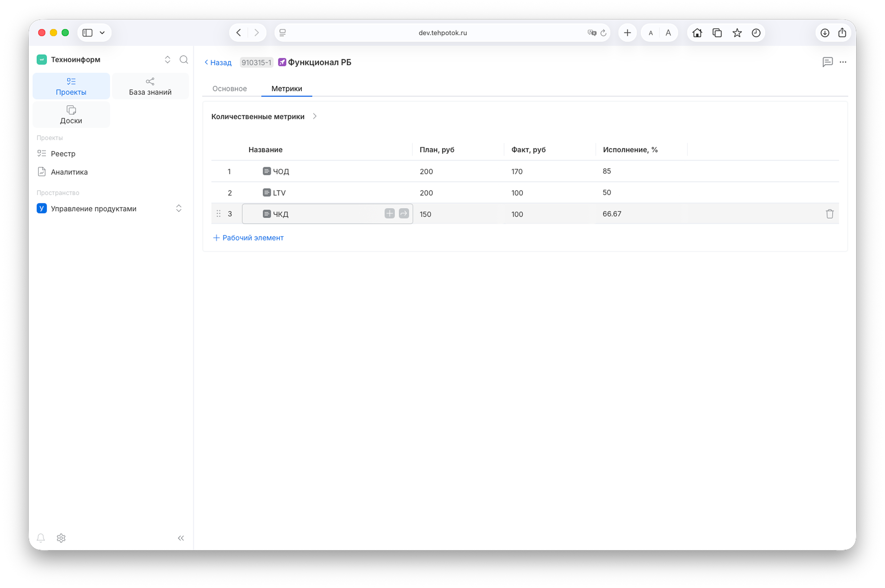The height and width of the screenshot is (588, 885).
Task: Click the plus icon in ЧКД row
Action: pos(389,213)
